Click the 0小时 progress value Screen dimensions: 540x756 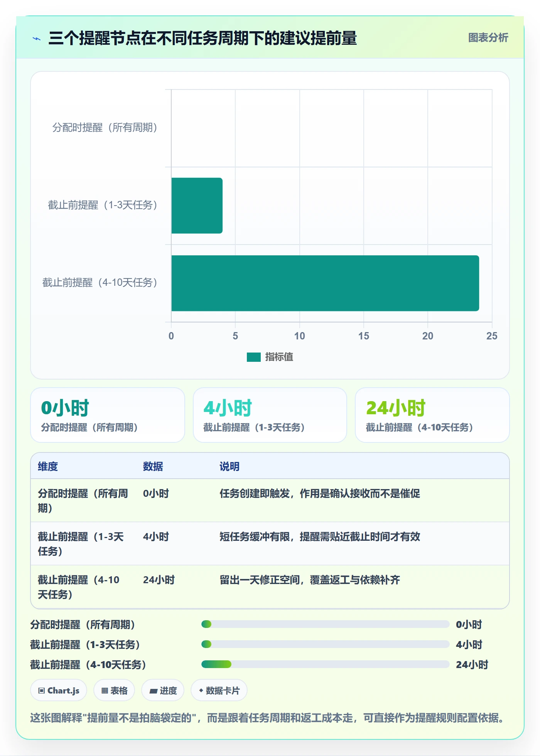[x=469, y=624]
